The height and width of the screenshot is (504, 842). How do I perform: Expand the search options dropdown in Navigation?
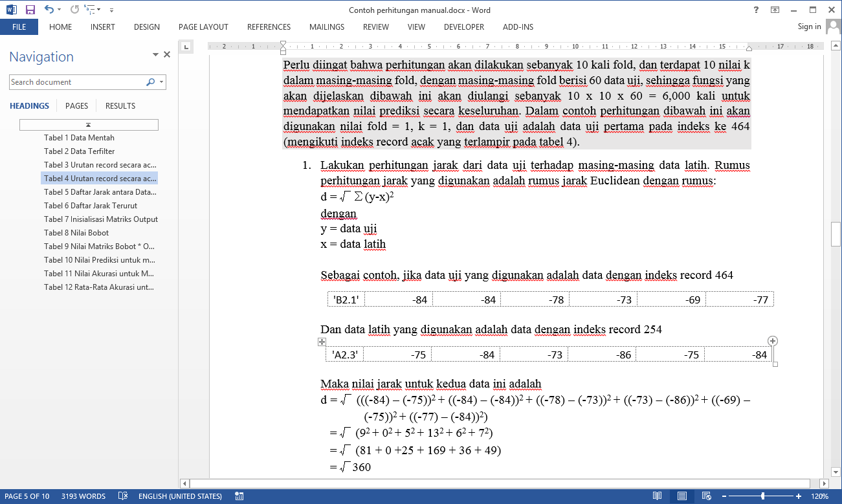tap(162, 82)
